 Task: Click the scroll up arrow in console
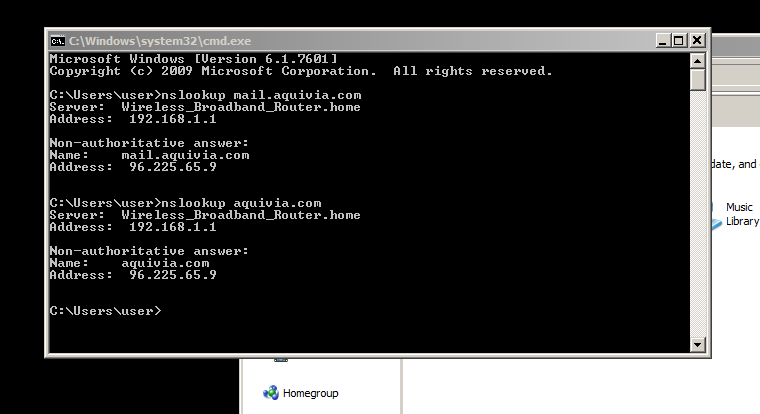(x=698, y=59)
